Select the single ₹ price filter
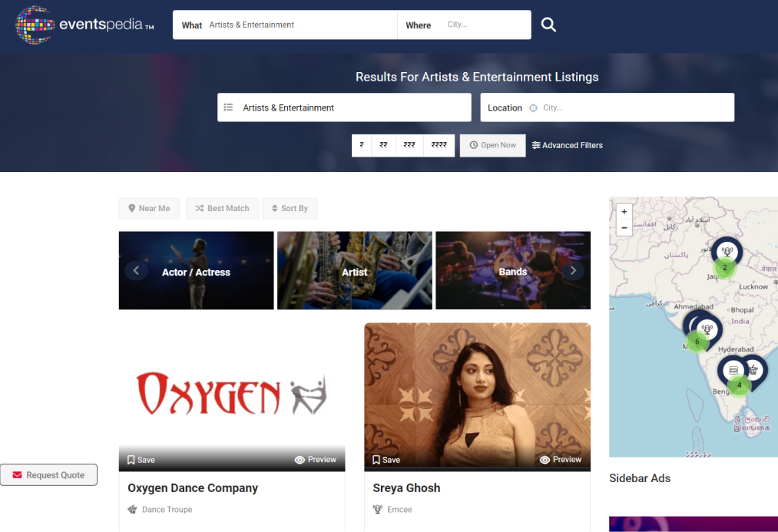Image resolution: width=778 pixels, height=532 pixels. click(361, 145)
